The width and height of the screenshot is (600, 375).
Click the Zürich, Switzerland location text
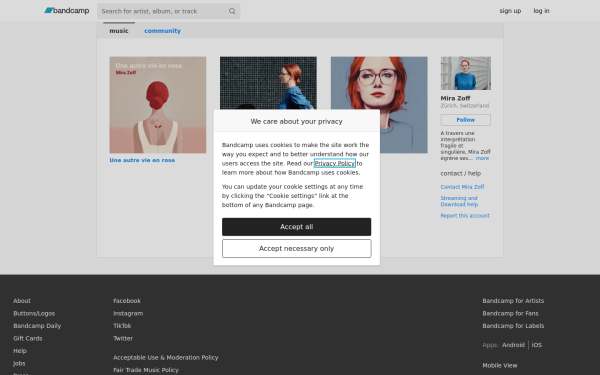click(465, 106)
